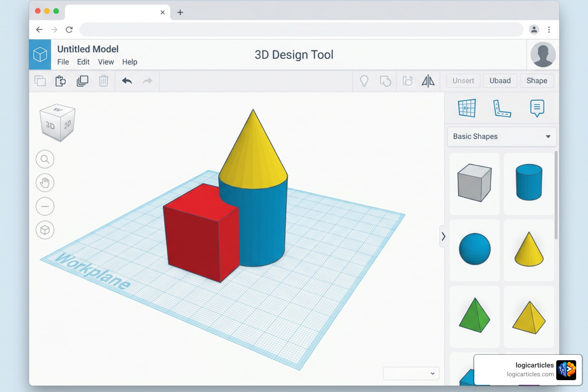
Task: Select the blue sphere shape thumbnail
Action: pyautogui.click(x=475, y=250)
